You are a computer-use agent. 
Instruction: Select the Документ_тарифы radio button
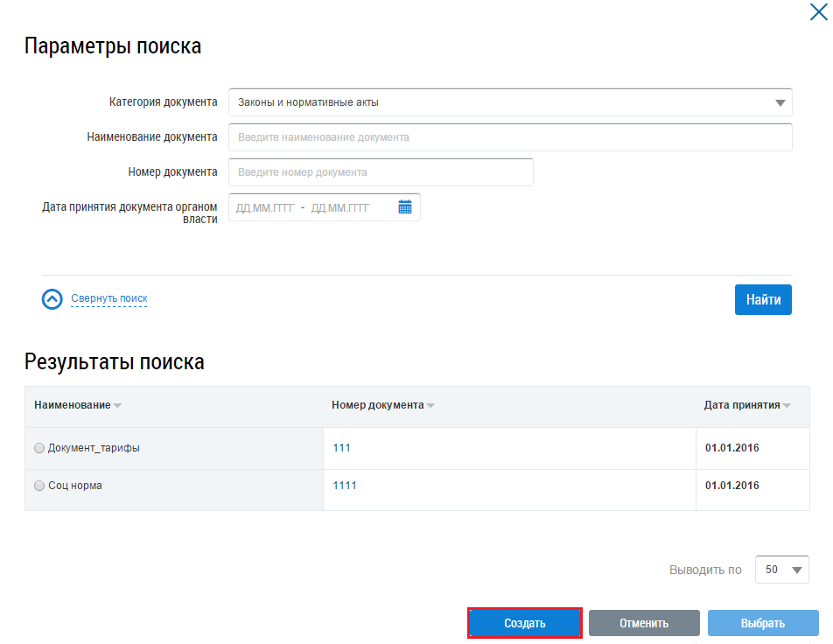(39, 448)
